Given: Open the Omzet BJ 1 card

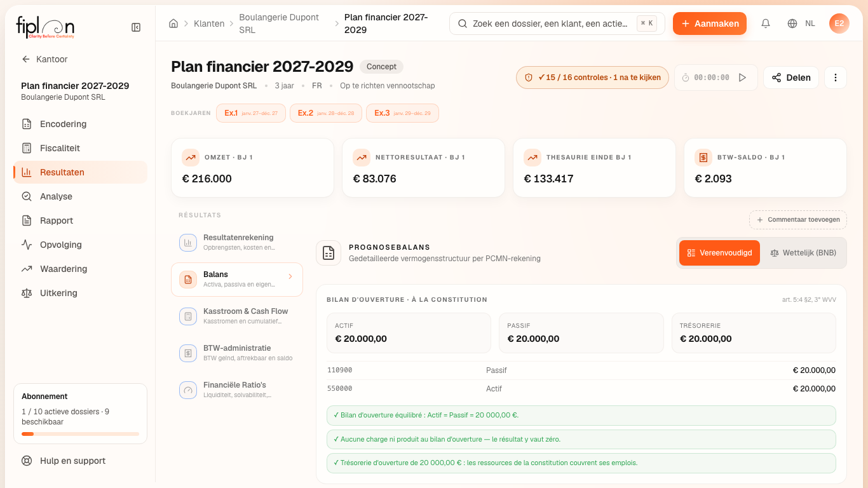Looking at the screenshot, I should click(x=252, y=168).
